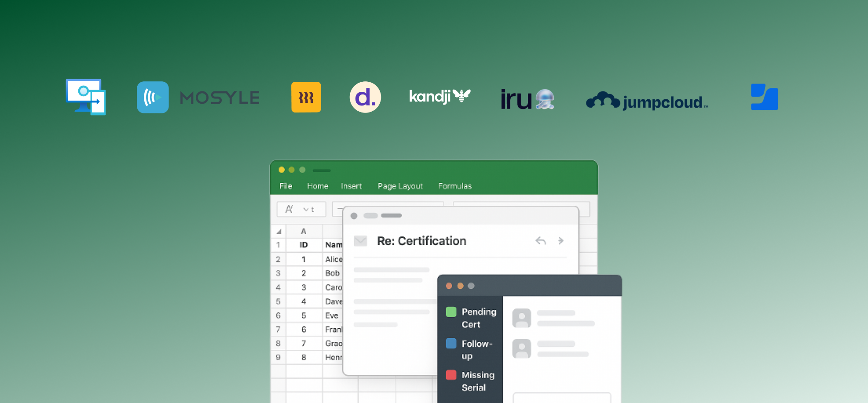Open the font dropdown in spreadsheet toolbar

(301, 209)
